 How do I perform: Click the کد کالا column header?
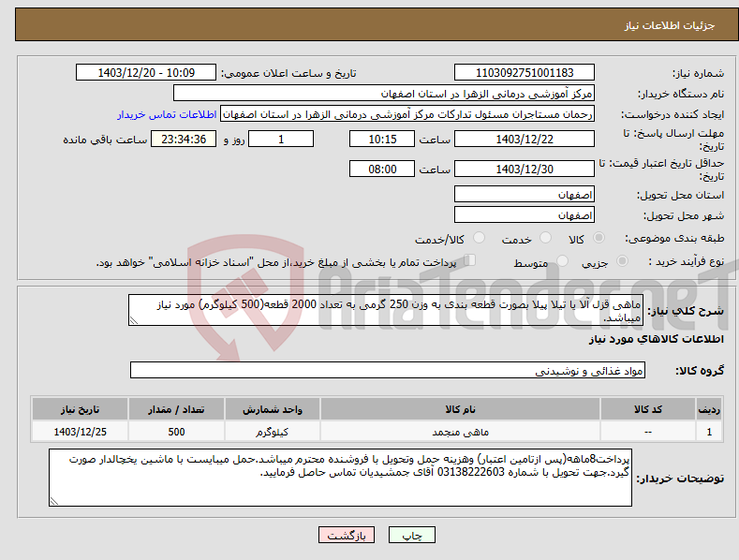(648, 409)
